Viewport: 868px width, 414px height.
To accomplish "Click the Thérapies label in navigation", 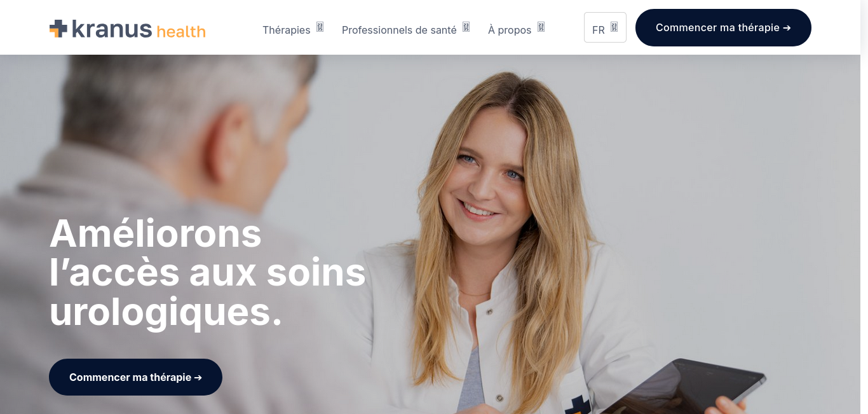I will pyautogui.click(x=287, y=30).
